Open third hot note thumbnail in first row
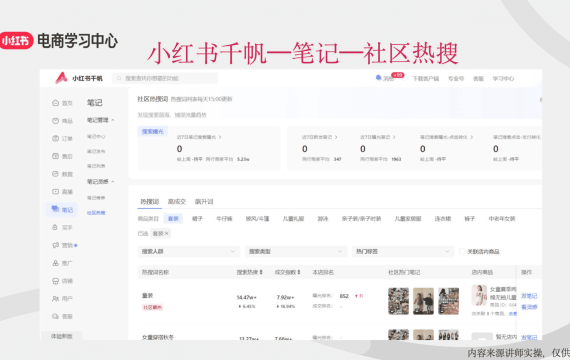This screenshot has width=570, height=360. coord(448,301)
